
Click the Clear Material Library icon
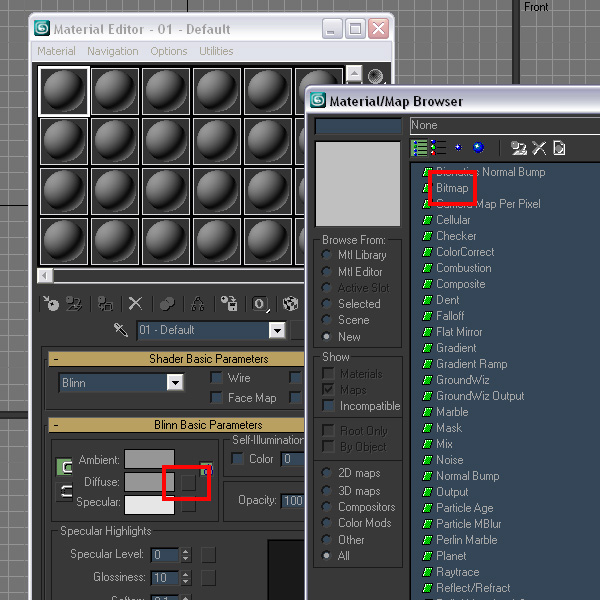point(559,148)
